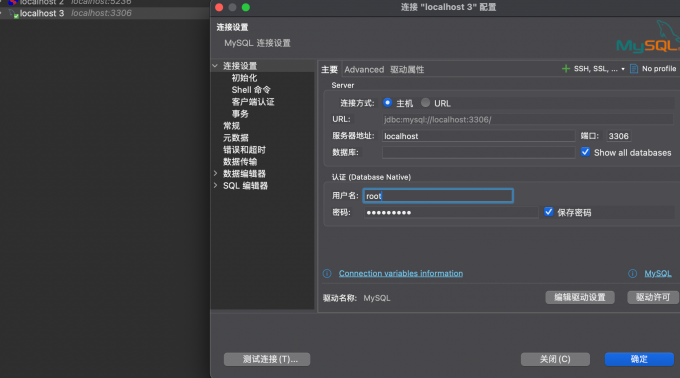Open the SSH, SSL dropdown arrow
This screenshot has width=680, height=378.
point(623,69)
